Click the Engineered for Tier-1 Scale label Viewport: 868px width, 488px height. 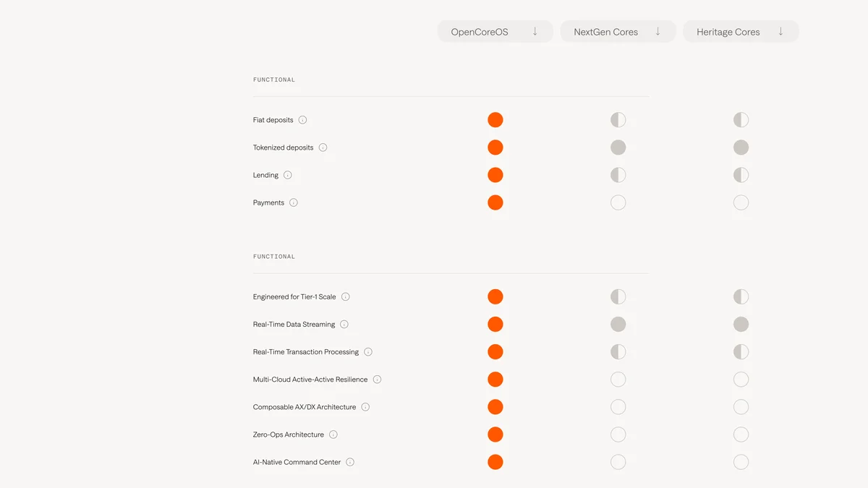(294, 297)
